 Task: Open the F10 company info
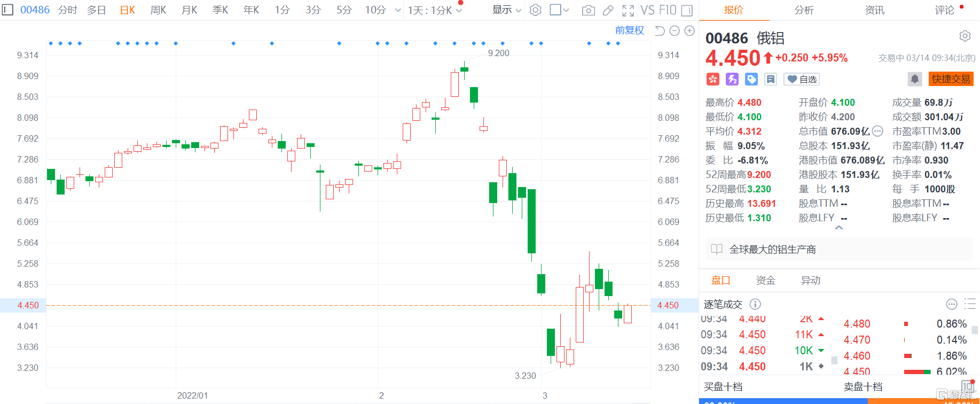(x=668, y=10)
